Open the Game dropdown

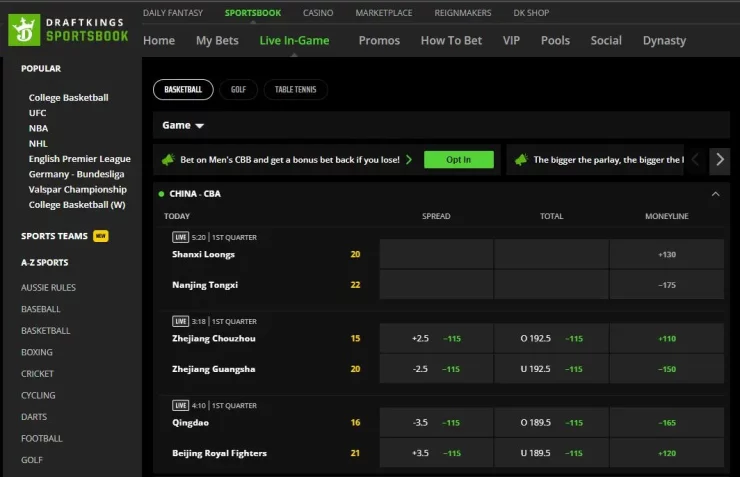pyautogui.click(x=183, y=126)
